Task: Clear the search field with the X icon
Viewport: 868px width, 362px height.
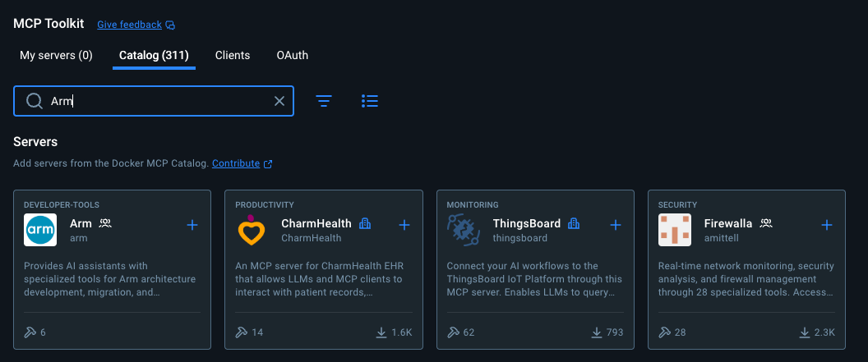Action: click(279, 101)
